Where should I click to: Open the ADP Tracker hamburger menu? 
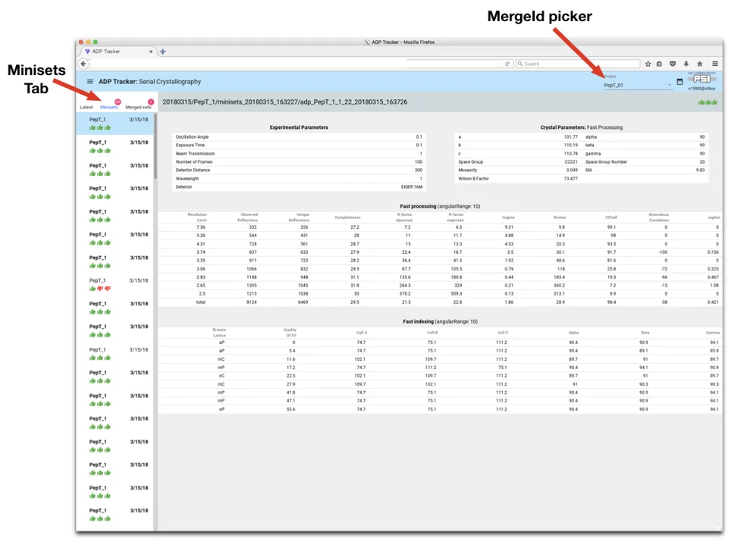tap(90, 81)
